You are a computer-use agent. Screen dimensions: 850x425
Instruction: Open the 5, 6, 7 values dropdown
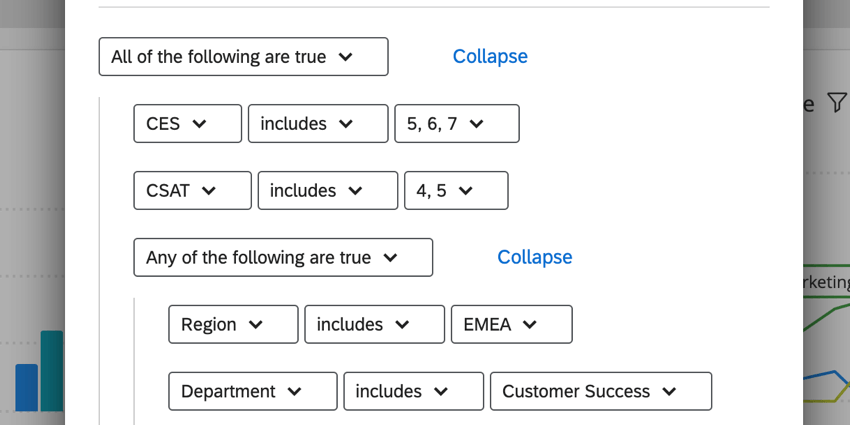tap(456, 124)
